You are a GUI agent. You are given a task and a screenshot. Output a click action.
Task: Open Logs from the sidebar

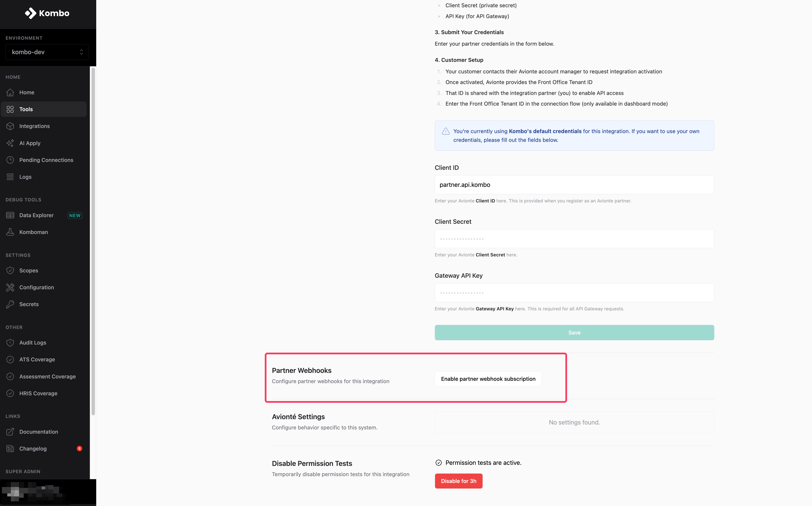[25, 177]
